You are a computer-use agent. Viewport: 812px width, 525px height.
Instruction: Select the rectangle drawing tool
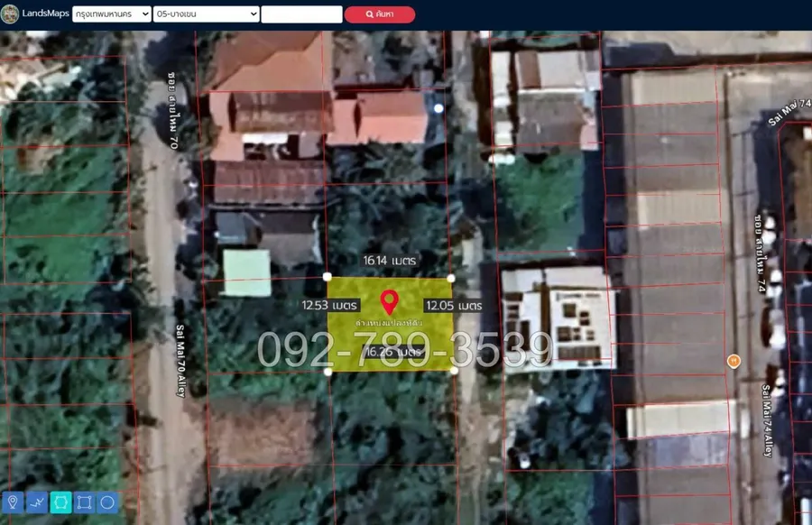click(x=84, y=502)
